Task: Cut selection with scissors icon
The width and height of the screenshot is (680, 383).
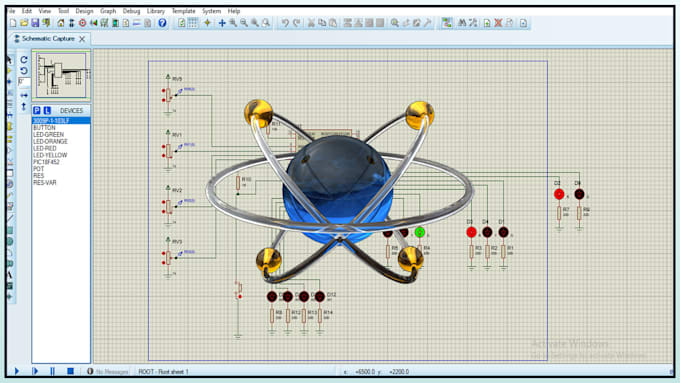Action: pos(311,23)
